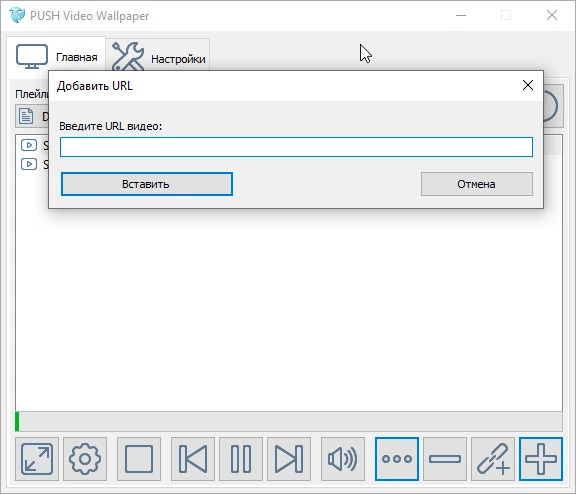Open the gear settings icon in bottom toolbar
This screenshot has height=494, width=576.
pos(85,459)
